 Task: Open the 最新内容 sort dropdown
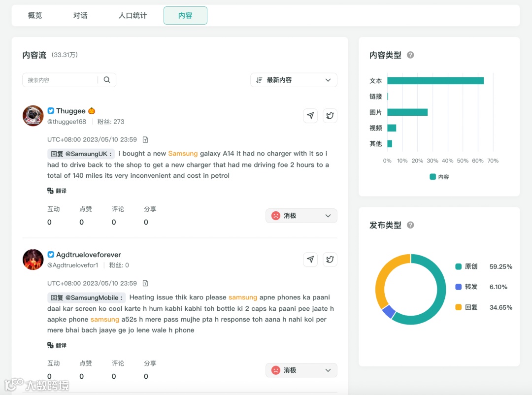[x=294, y=80]
